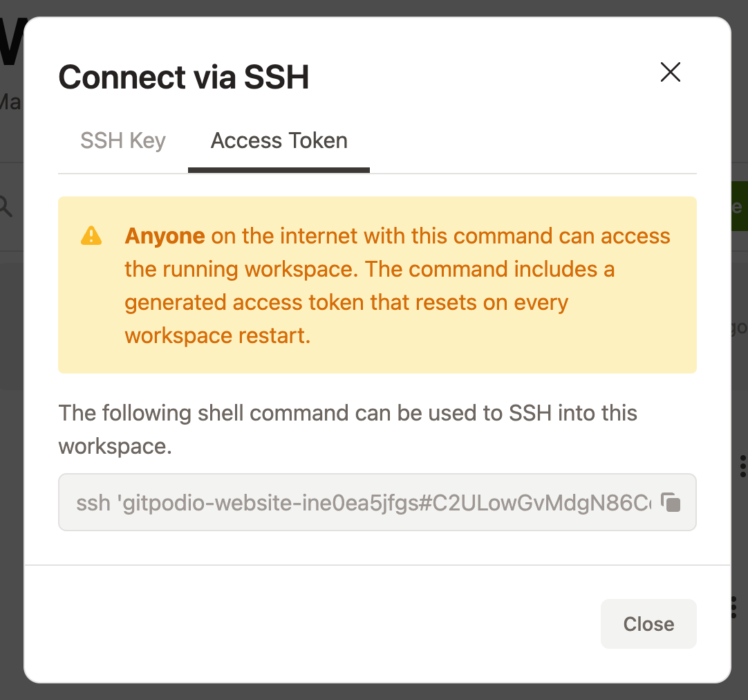
Task: Select the Access Token tab
Action: coord(279,140)
